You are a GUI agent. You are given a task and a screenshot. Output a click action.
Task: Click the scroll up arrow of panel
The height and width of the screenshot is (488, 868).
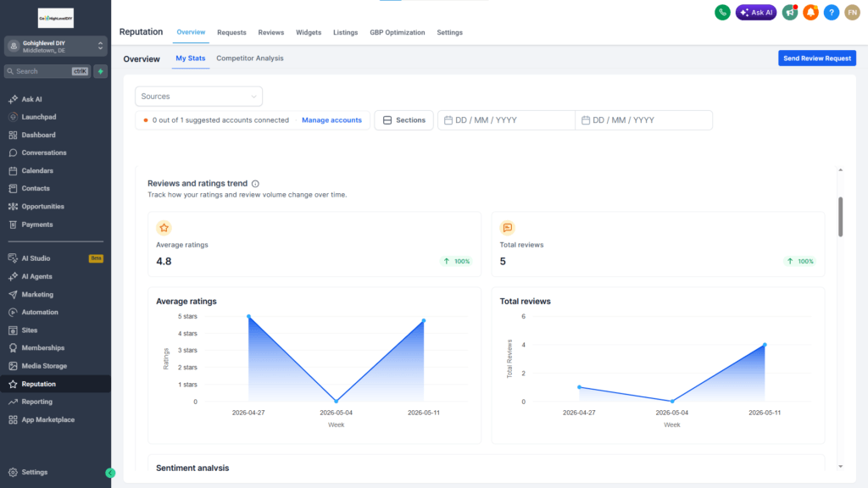coord(840,170)
